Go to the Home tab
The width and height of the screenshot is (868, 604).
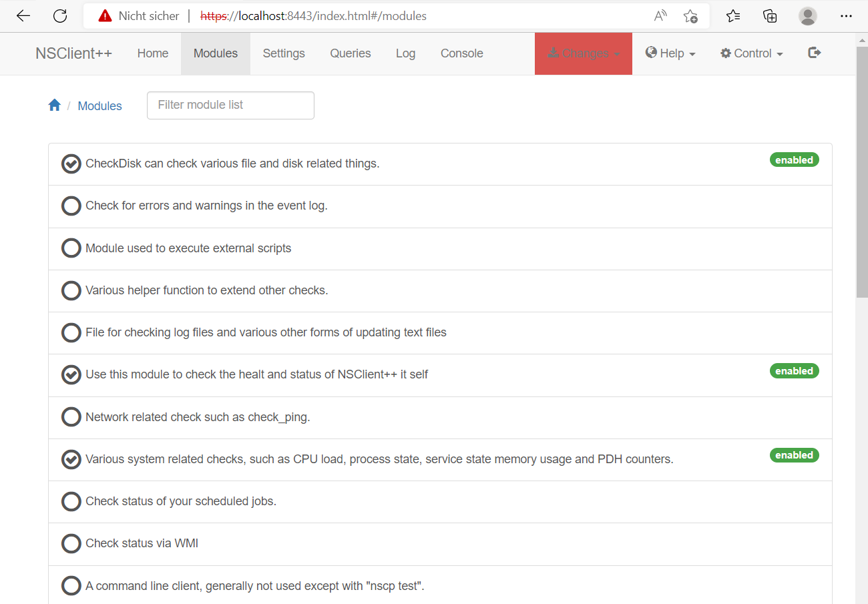pyautogui.click(x=153, y=53)
